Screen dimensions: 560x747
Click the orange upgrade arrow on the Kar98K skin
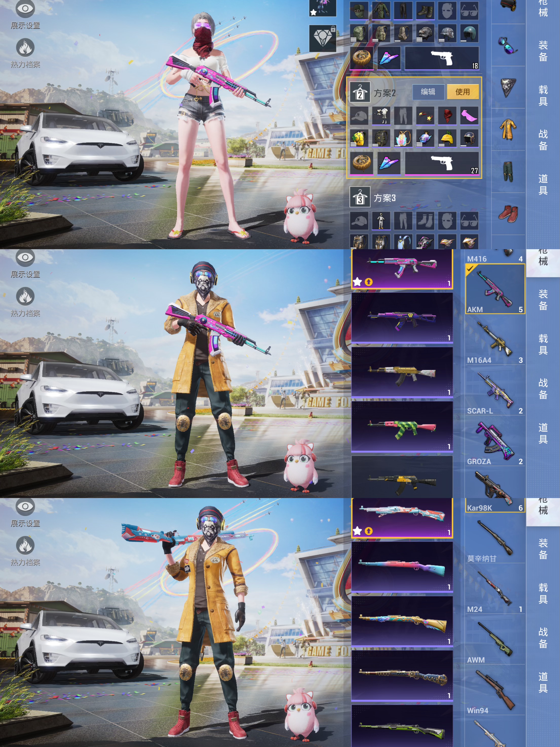click(369, 531)
